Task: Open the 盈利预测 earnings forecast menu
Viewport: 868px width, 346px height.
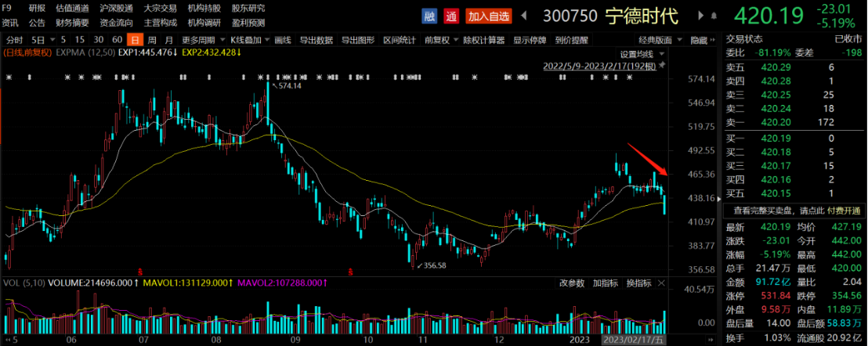Action: tap(248, 23)
